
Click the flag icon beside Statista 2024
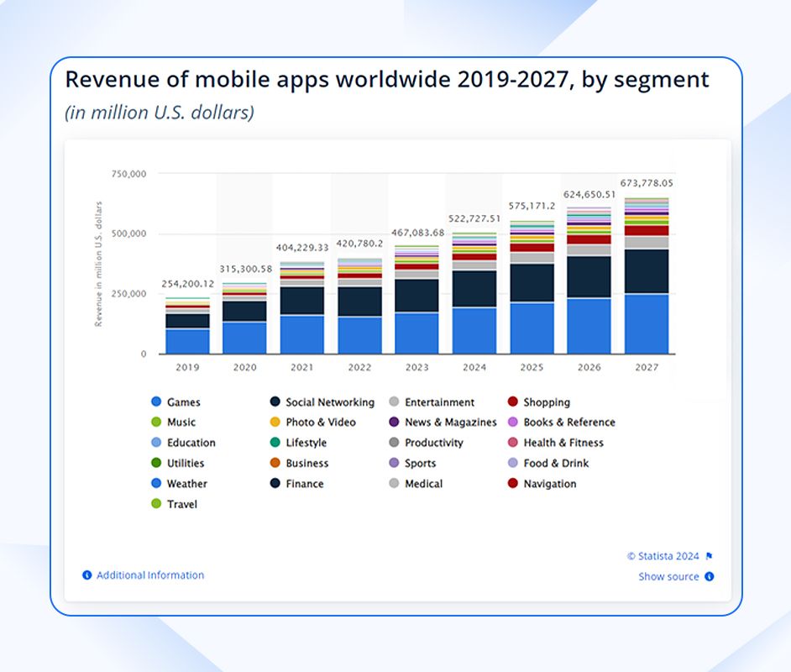coord(710,555)
